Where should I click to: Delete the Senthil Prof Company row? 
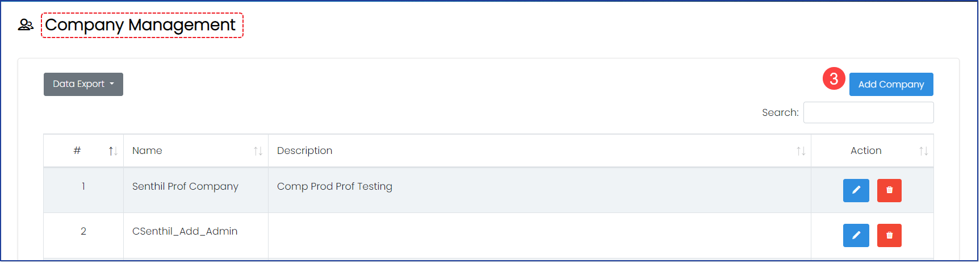[889, 190]
